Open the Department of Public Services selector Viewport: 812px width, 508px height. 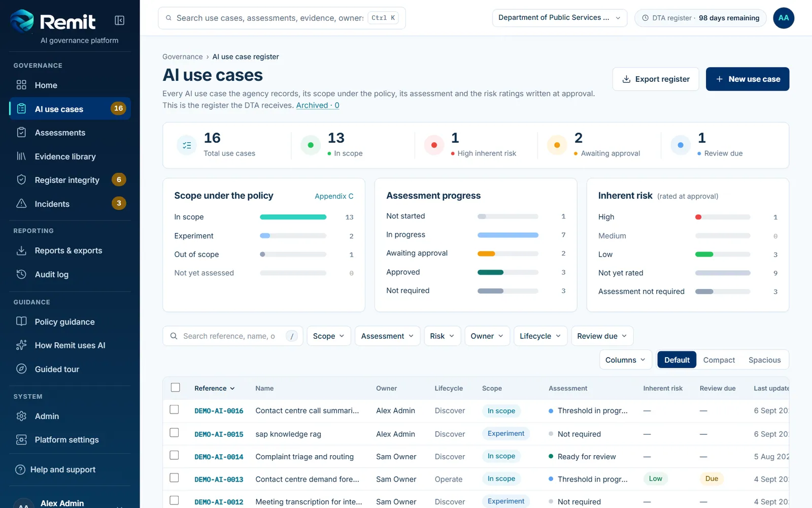pyautogui.click(x=560, y=18)
